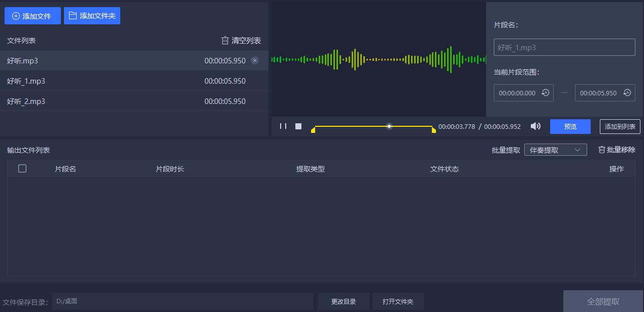Remove 好听.mp3 using its × icon

255,60
